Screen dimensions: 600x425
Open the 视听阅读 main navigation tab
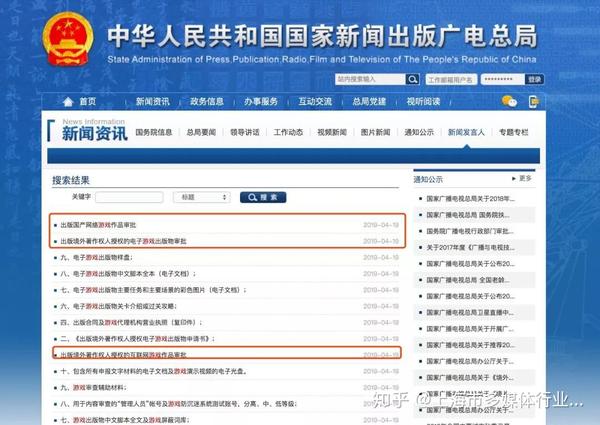click(x=423, y=102)
